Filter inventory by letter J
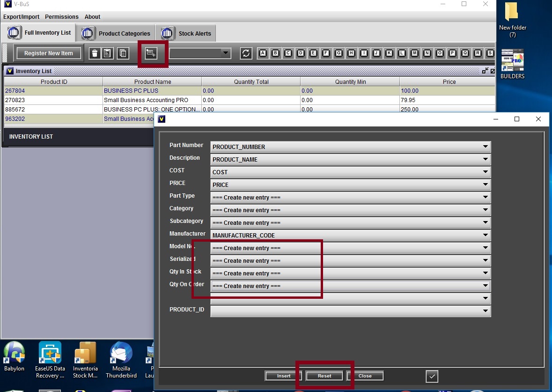The height and width of the screenshot is (392, 552). pos(377,53)
